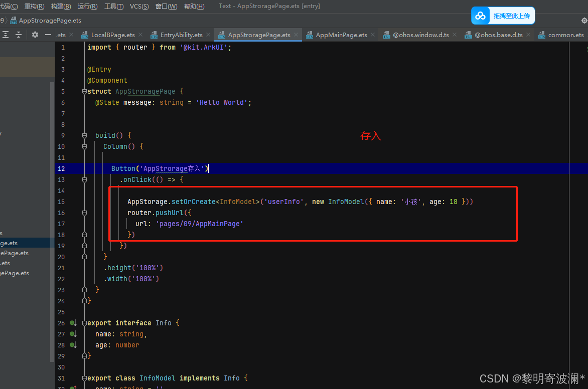Close the AppMainPage.ets tab
Viewport: 588px width, 389px height.
coord(373,35)
